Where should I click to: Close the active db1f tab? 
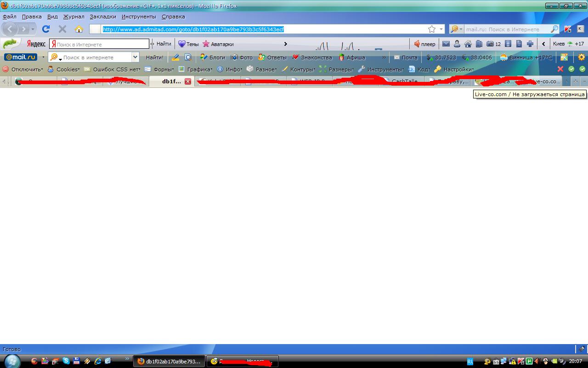187,81
